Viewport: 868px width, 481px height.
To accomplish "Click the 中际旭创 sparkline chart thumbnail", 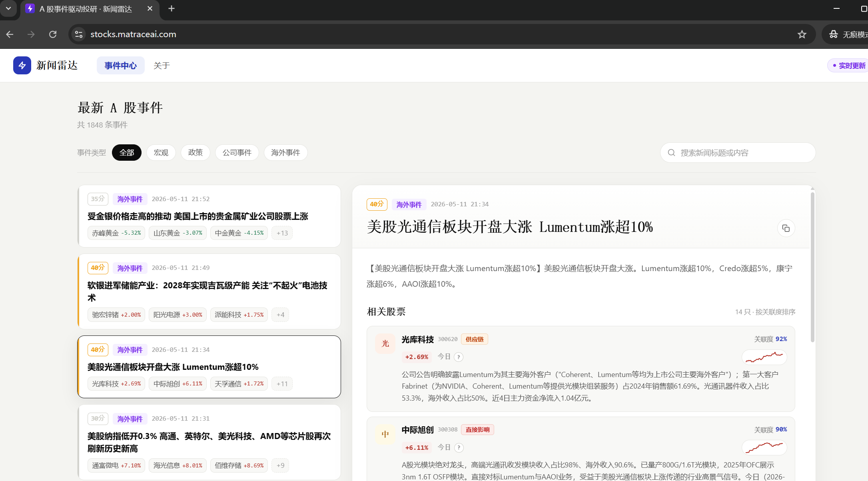I will click(764, 447).
